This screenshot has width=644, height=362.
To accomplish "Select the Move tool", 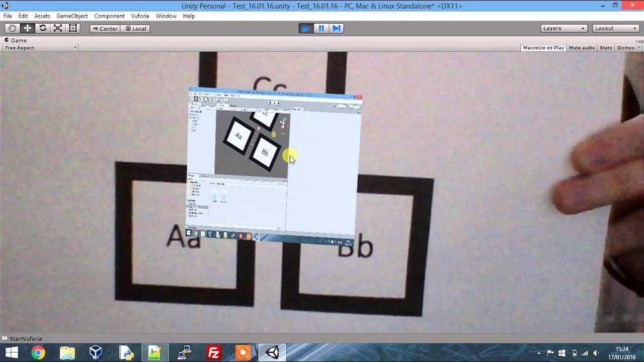I will (27, 29).
